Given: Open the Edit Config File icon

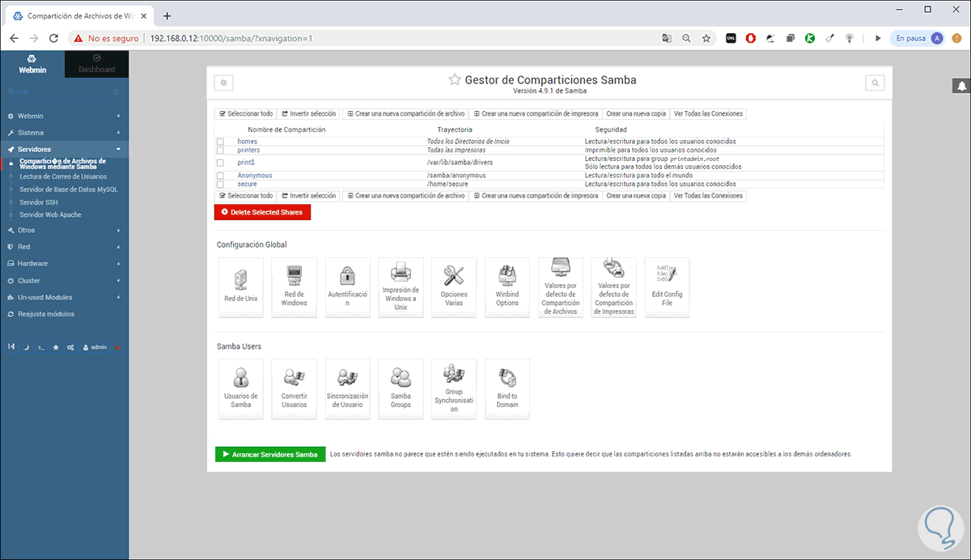Looking at the screenshot, I should pos(667,287).
